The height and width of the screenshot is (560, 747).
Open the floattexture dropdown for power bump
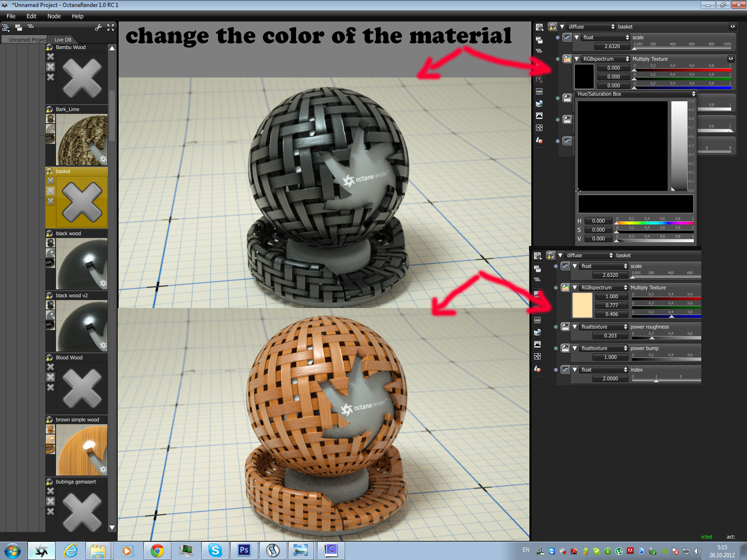(x=604, y=348)
